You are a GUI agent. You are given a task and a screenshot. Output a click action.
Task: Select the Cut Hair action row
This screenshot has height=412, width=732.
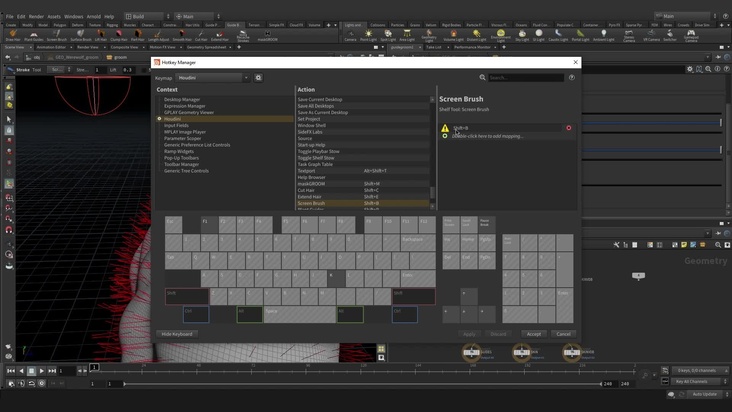click(x=363, y=190)
